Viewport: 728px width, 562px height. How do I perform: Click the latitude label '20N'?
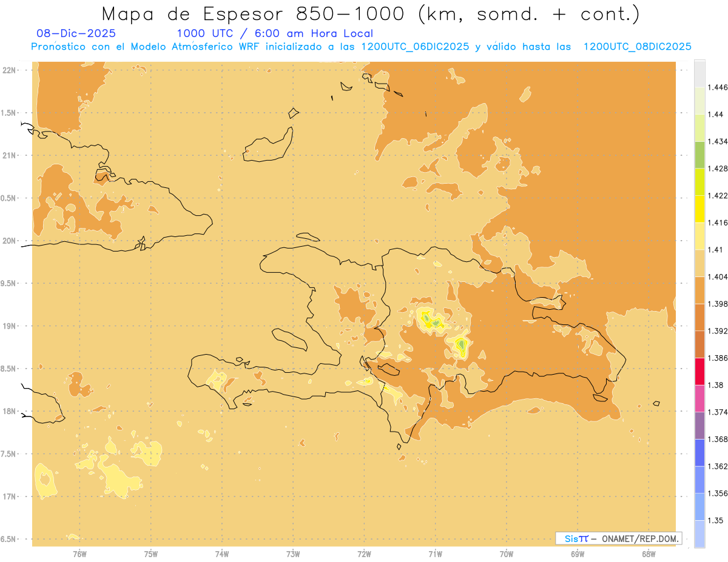point(9,241)
